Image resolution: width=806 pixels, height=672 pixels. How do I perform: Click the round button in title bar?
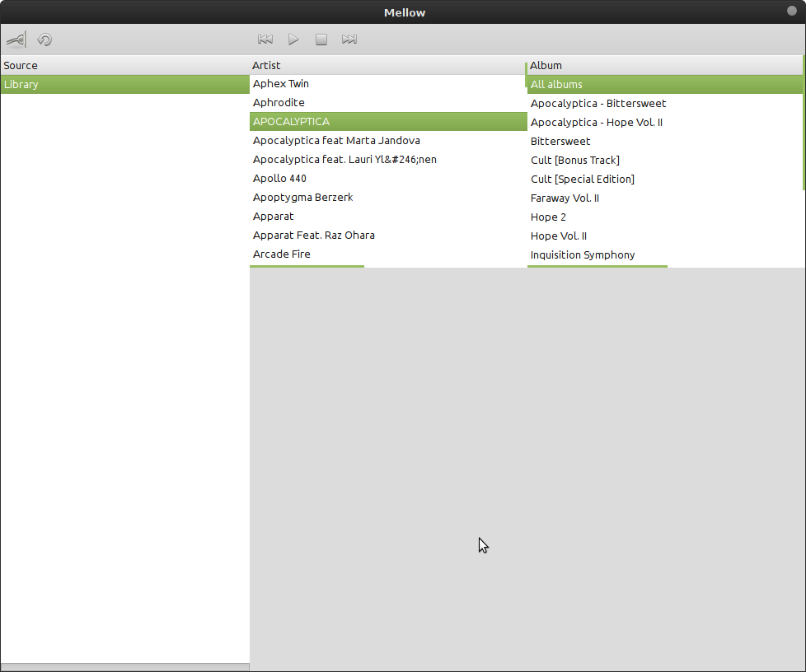792,11
